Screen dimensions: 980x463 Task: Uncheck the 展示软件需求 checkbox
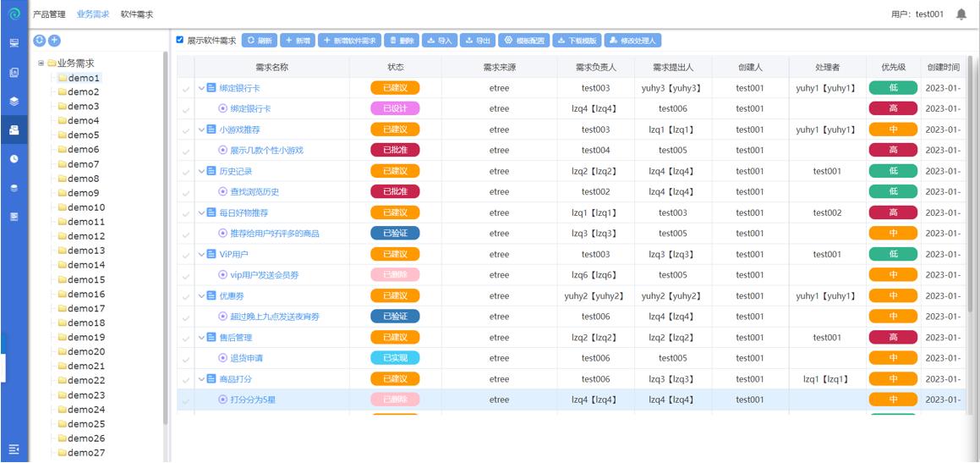click(x=179, y=40)
